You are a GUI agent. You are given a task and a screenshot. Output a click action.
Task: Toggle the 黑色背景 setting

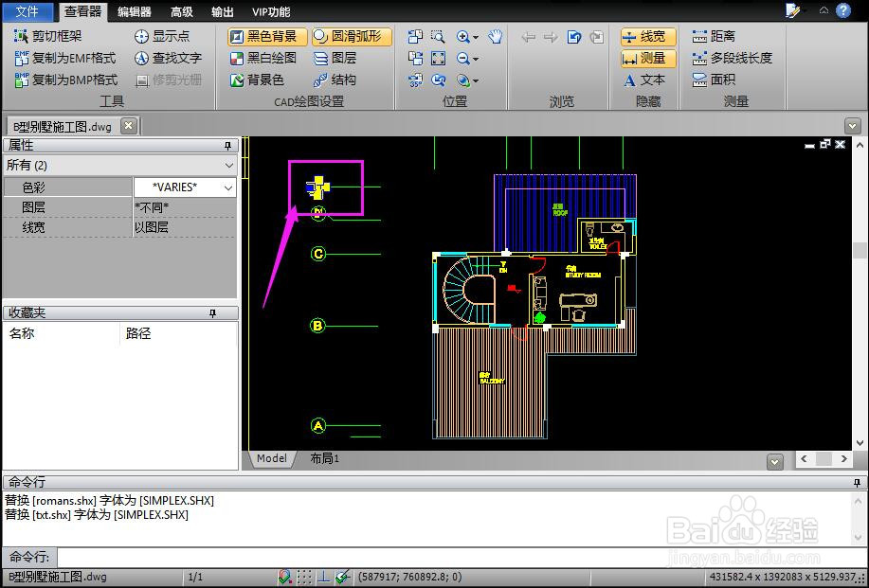click(x=266, y=37)
